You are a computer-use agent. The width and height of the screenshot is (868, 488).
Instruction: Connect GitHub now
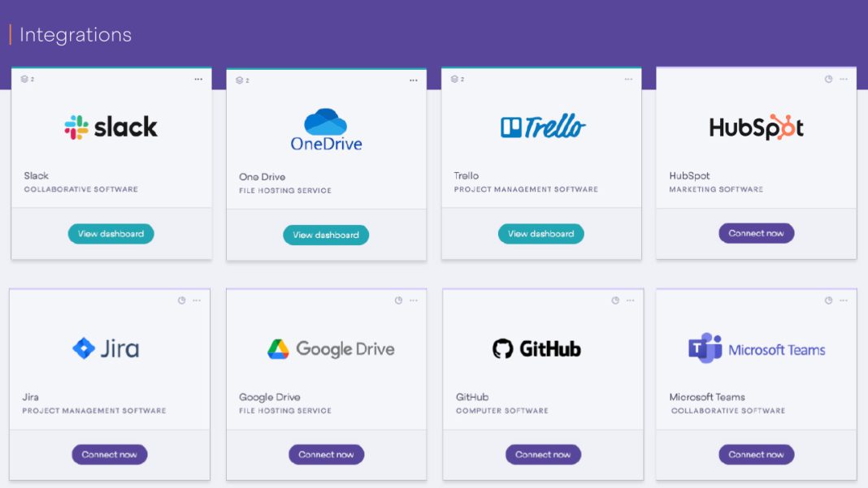coord(543,454)
